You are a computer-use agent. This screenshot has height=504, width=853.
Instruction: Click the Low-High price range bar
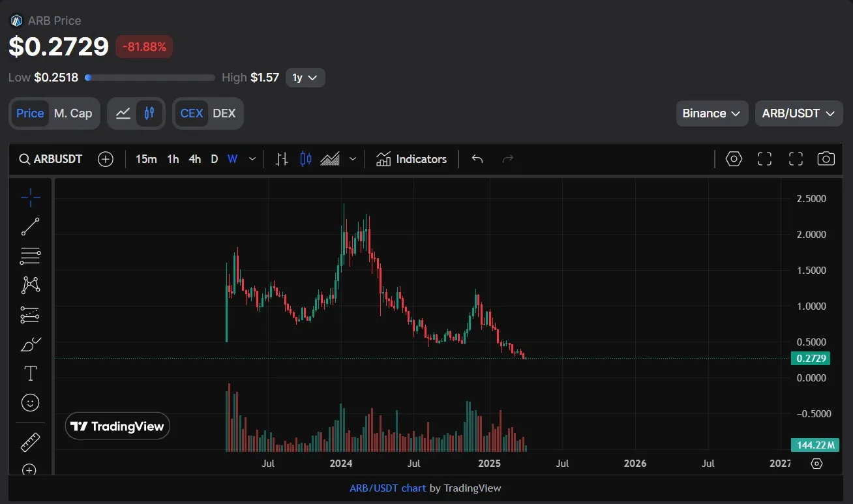150,78
